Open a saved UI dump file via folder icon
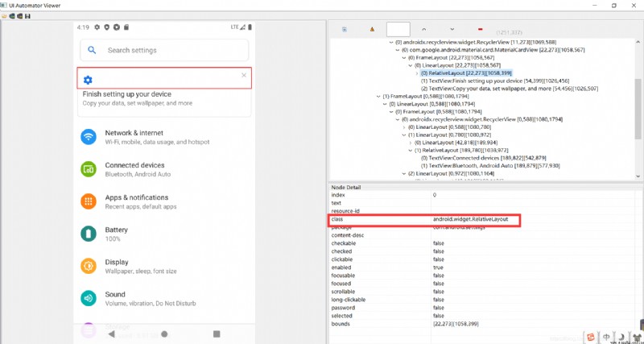The image size is (644, 344). coord(4,16)
